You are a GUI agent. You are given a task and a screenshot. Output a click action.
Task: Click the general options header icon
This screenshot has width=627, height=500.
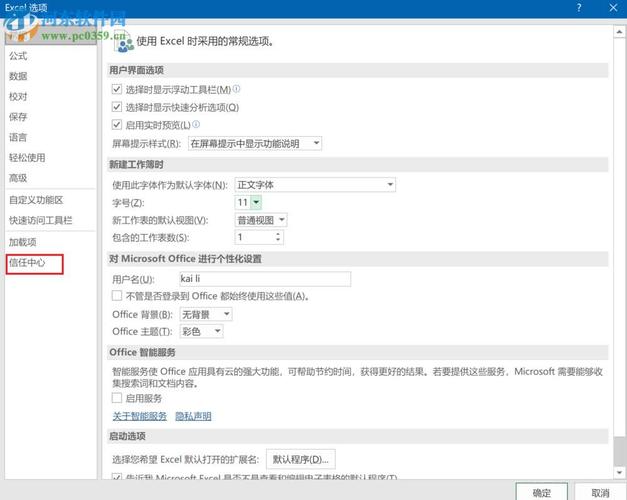124,42
